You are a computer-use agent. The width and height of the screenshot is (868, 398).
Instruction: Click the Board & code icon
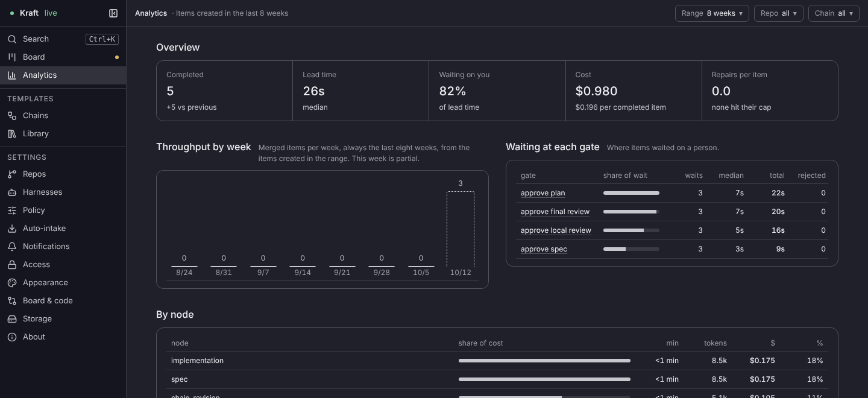point(12,301)
